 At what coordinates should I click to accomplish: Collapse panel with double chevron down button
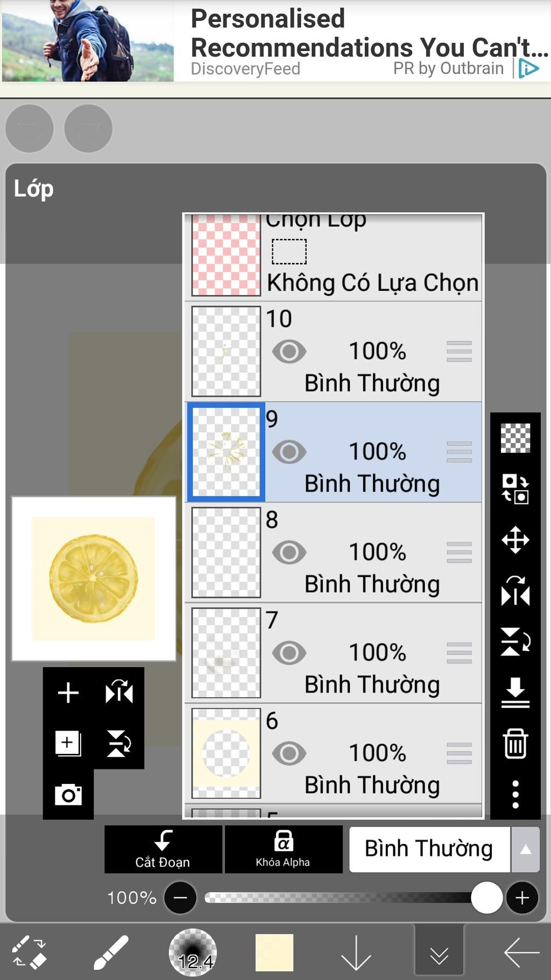439,952
